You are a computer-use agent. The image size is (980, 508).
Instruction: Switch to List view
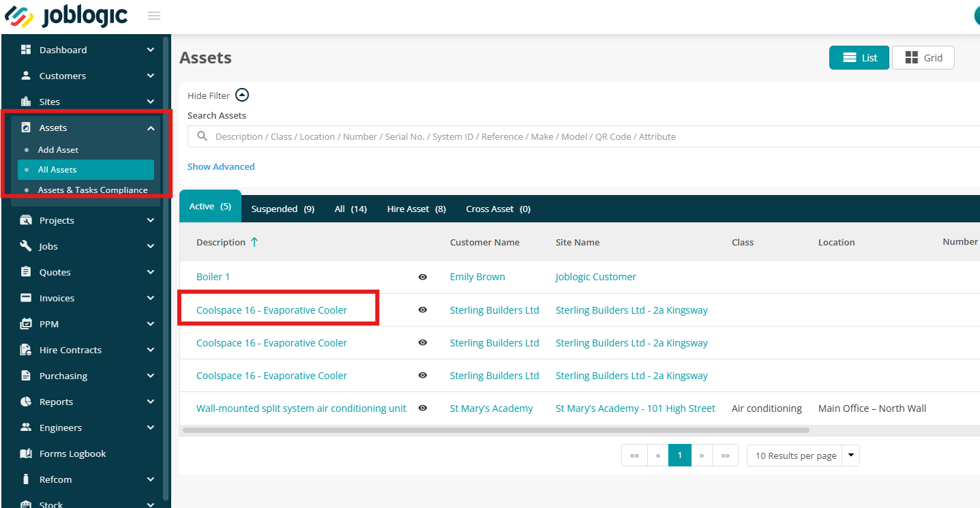pos(859,58)
